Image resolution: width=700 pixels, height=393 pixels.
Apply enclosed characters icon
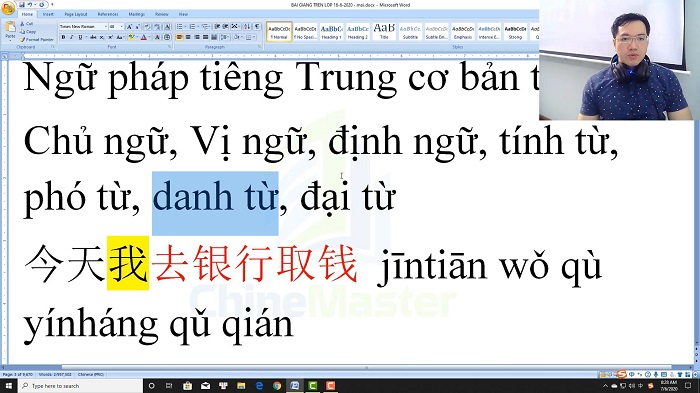(167, 37)
